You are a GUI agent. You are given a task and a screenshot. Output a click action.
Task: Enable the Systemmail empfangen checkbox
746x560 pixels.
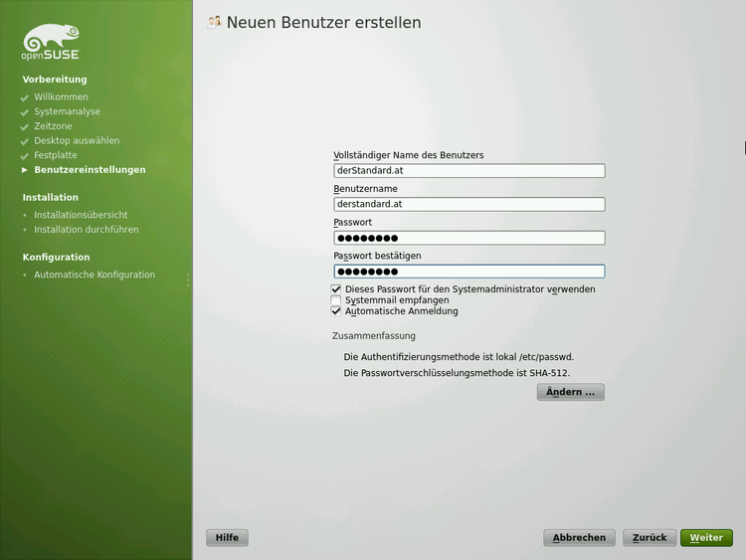(x=336, y=300)
